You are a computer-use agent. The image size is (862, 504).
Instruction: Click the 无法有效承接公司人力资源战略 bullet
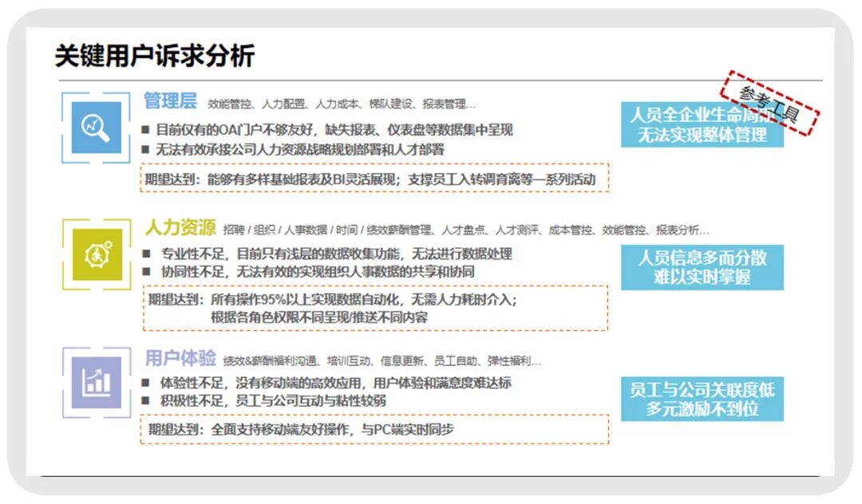(x=293, y=149)
